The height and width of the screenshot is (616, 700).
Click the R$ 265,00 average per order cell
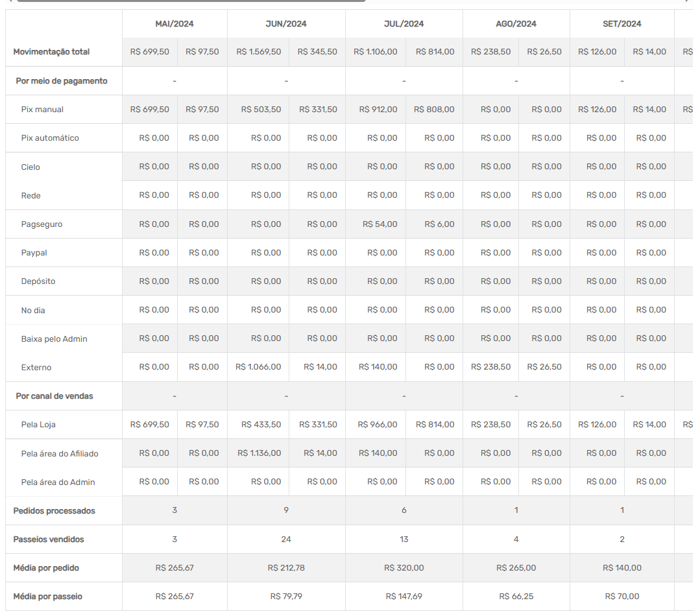pos(516,567)
